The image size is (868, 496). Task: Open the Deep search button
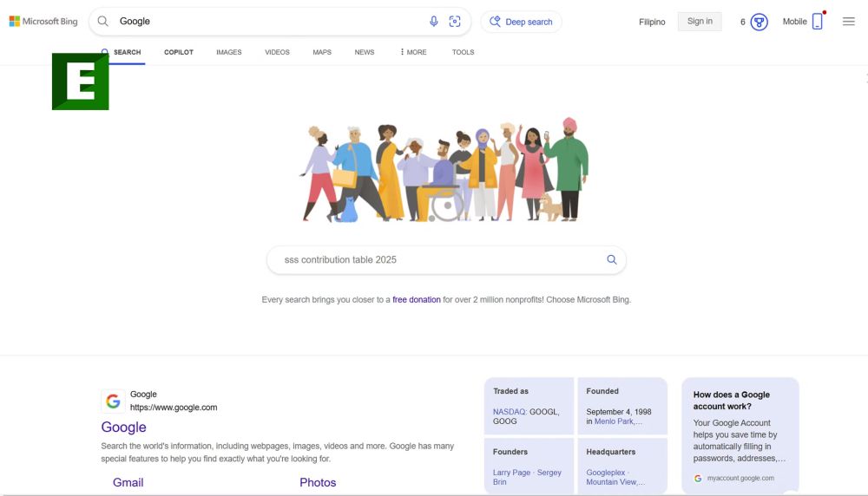click(x=521, y=22)
